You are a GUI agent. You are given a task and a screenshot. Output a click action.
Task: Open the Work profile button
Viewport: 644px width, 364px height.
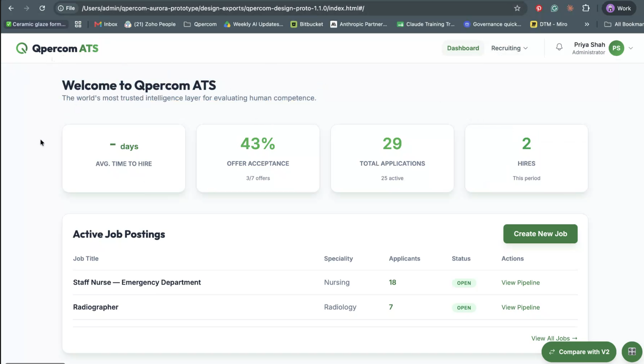point(619,8)
